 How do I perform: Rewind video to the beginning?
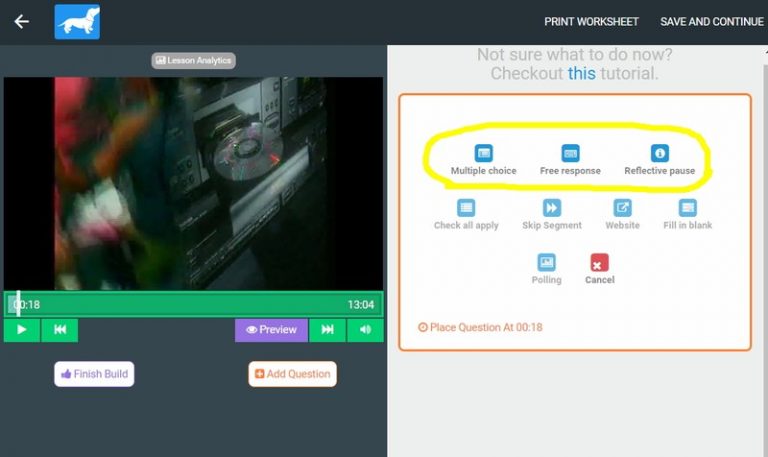60,330
